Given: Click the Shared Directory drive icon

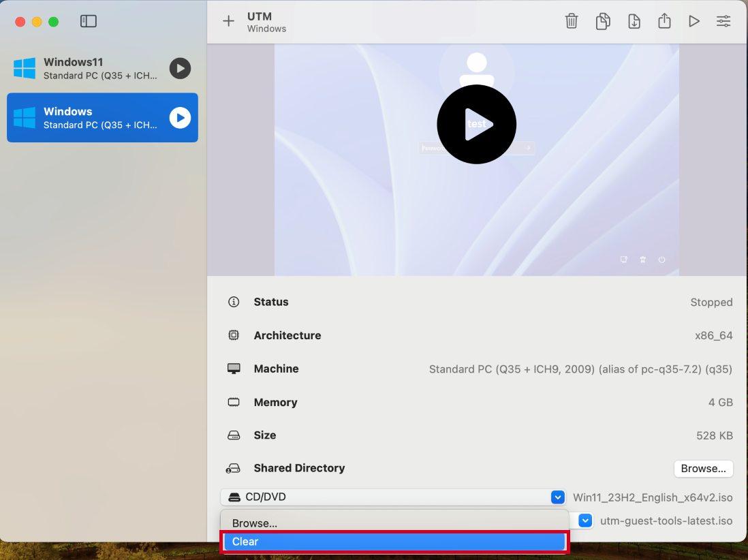Looking at the screenshot, I should click(233, 469).
